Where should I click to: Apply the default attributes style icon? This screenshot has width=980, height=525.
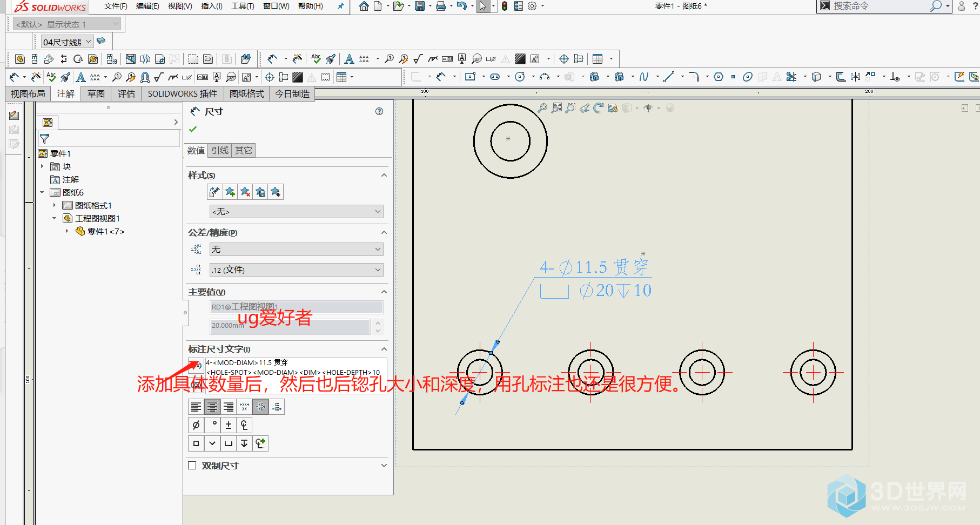point(214,192)
